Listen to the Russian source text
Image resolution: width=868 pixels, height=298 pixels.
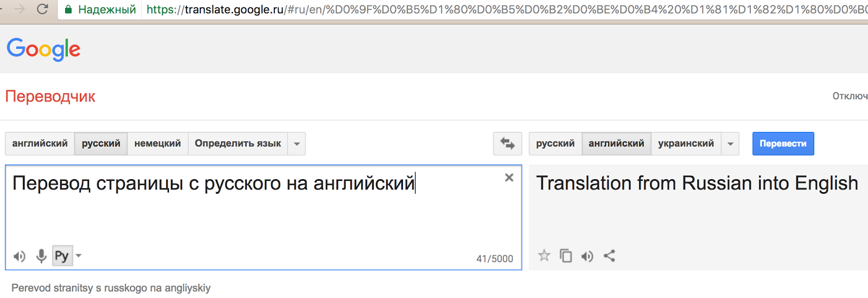pos(20,256)
